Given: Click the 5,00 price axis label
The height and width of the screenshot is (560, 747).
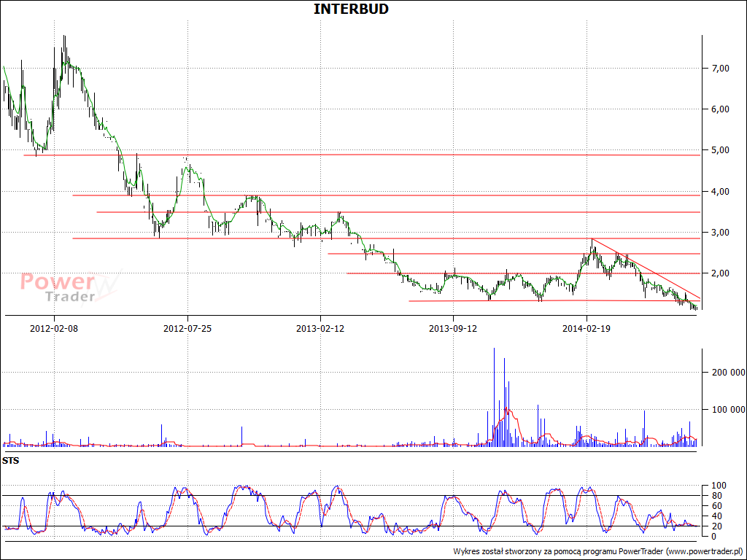Looking at the screenshot, I should click(720, 150).
